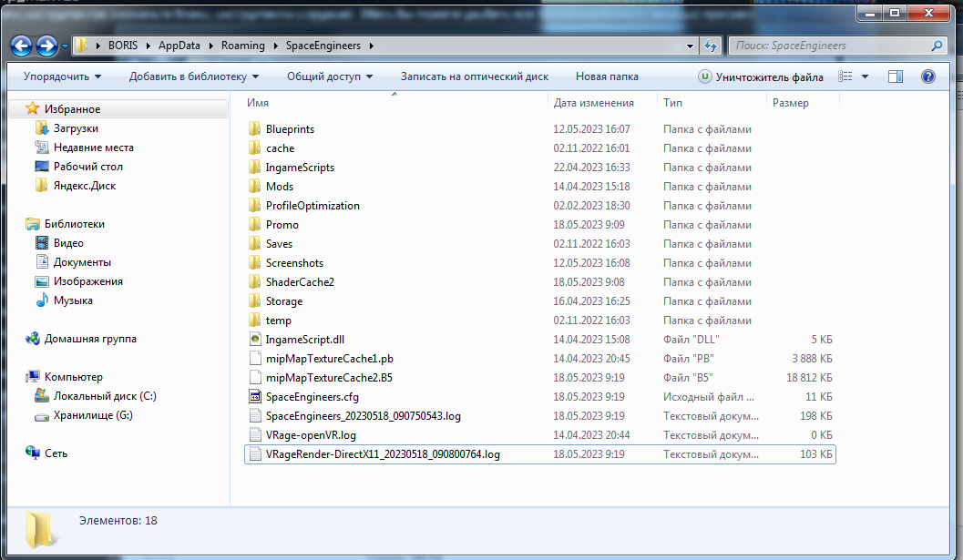Open the Общий доступ menu

330,77
